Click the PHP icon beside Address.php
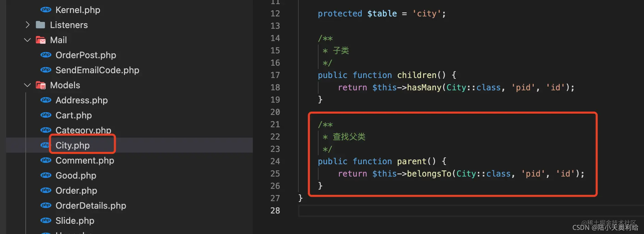Image resolution: width=644 pixels, height=234 pixels. point(46,100)
